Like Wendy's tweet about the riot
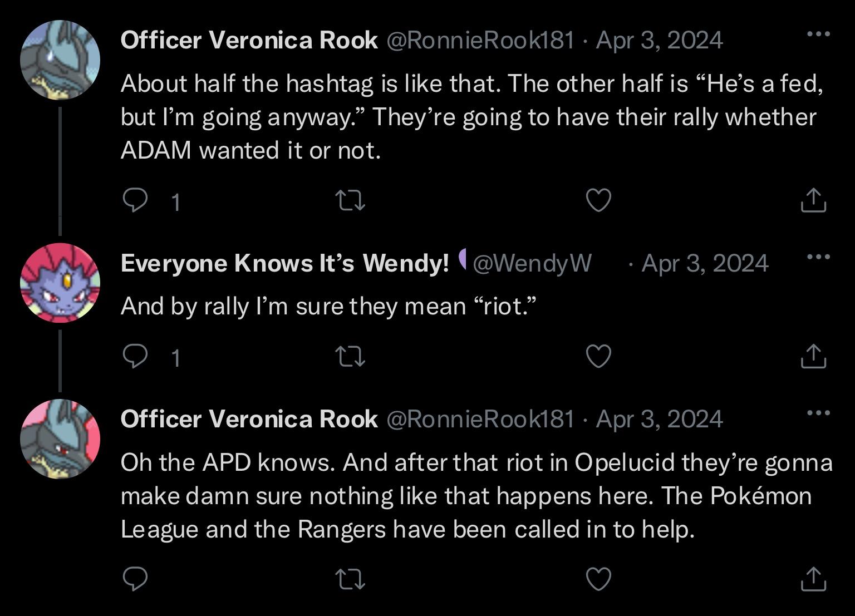This screenshot has height=616, width=855. point(599,356)
